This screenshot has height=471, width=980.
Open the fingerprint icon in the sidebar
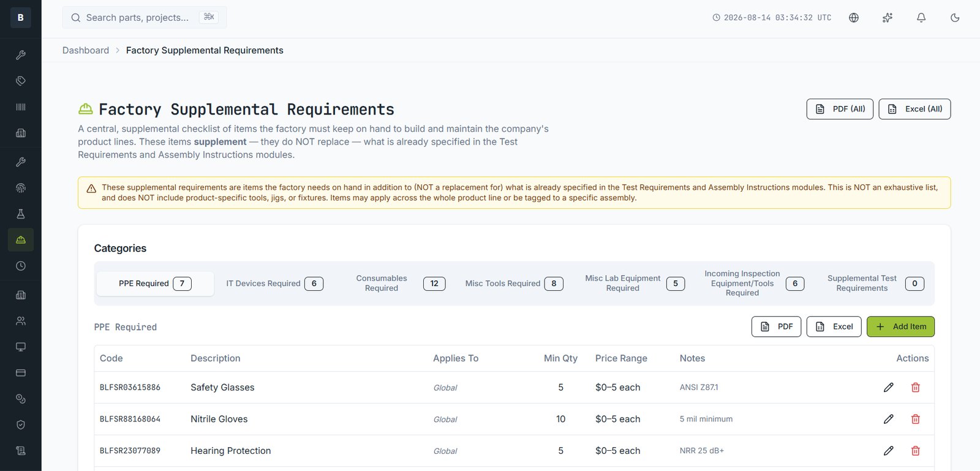pyautogui.click(x=21, y=188)
